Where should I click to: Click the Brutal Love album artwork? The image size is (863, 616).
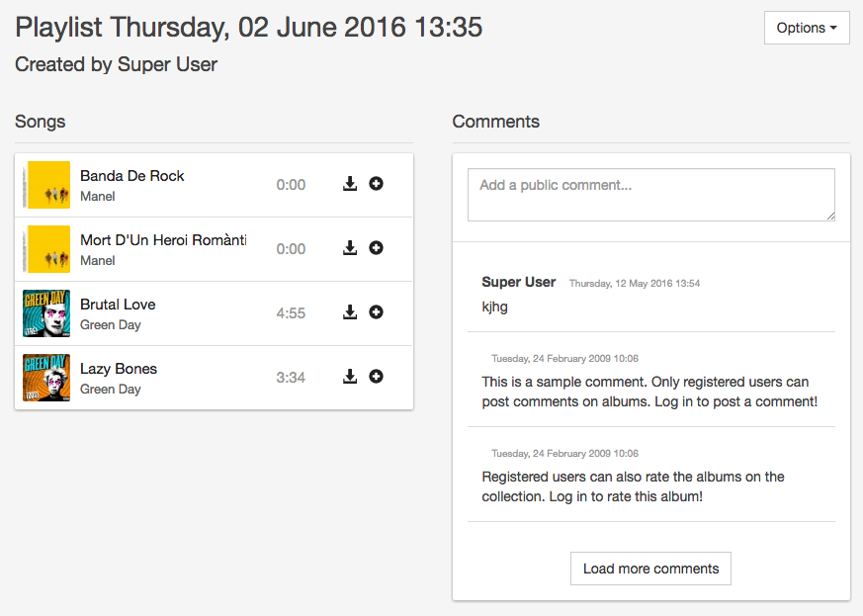(46, 313)
